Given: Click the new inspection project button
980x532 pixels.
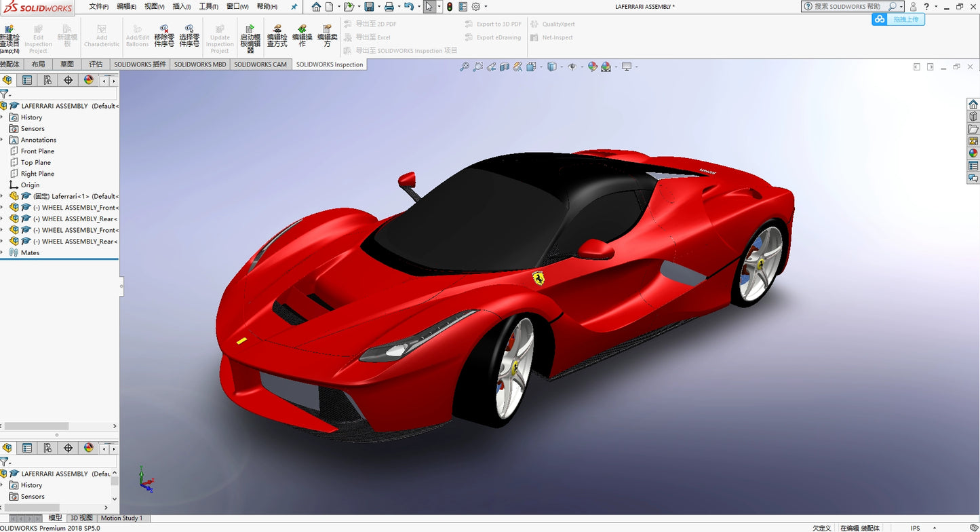Looking at the screenshot, I should [9, 39].
